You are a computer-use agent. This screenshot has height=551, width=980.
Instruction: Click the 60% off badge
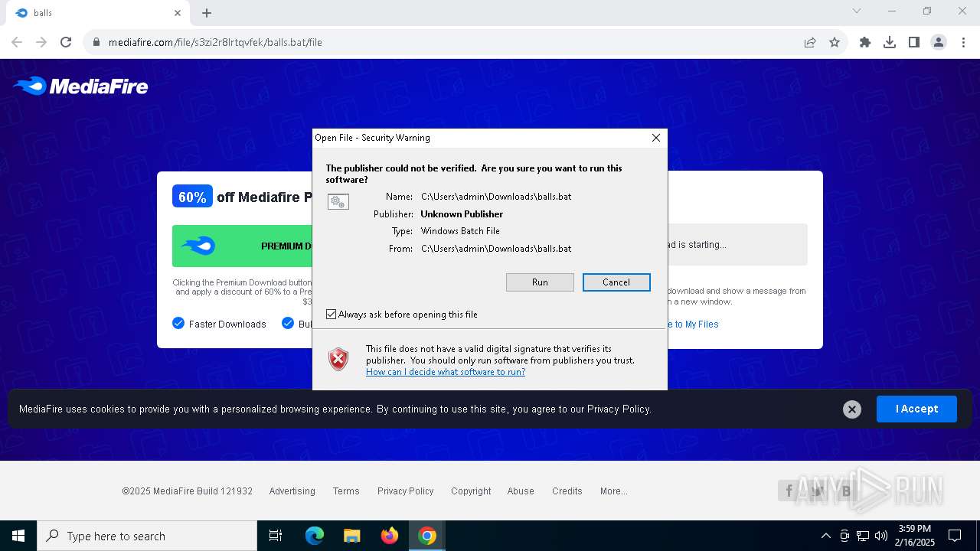pyautogui.click(x=192, y=197)
